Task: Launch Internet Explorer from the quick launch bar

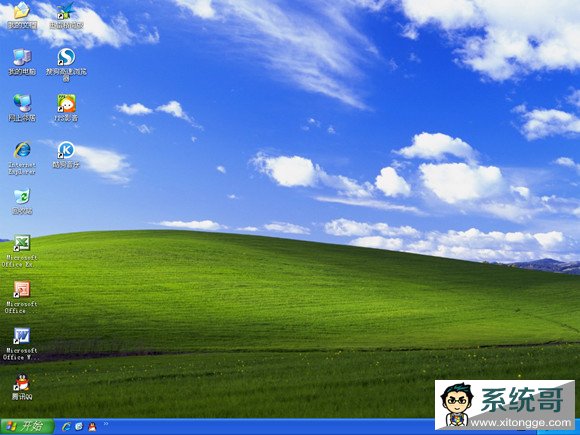Action: tap(67, 427)
